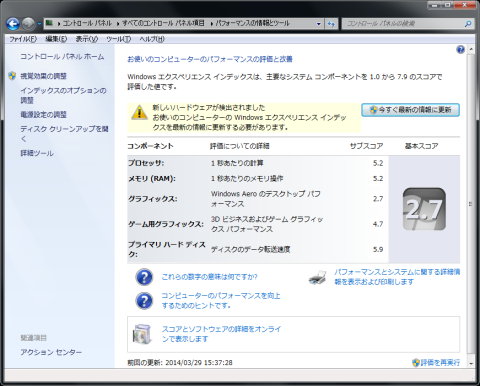The height and width of the screenshot is (386, 480).
Task: Click question icon beside これらの数字の意味
Action: [144, 277]
